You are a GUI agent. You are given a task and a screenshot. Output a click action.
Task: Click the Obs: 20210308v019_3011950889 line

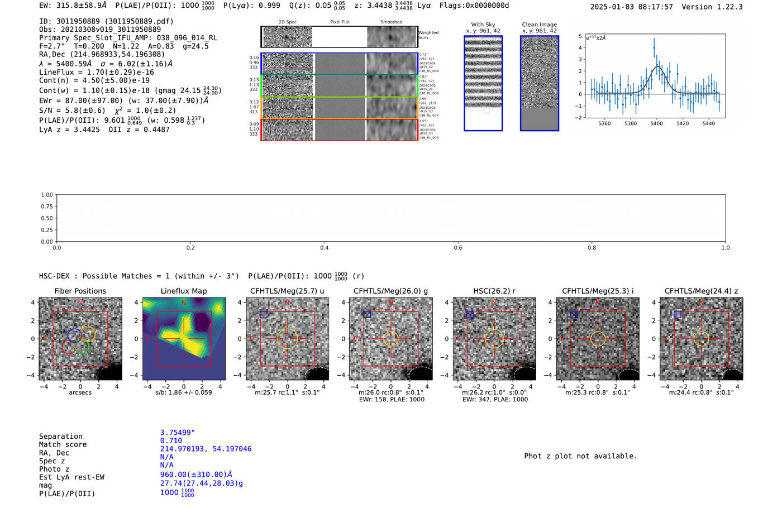pyautogui.click(x=100, y=30)
